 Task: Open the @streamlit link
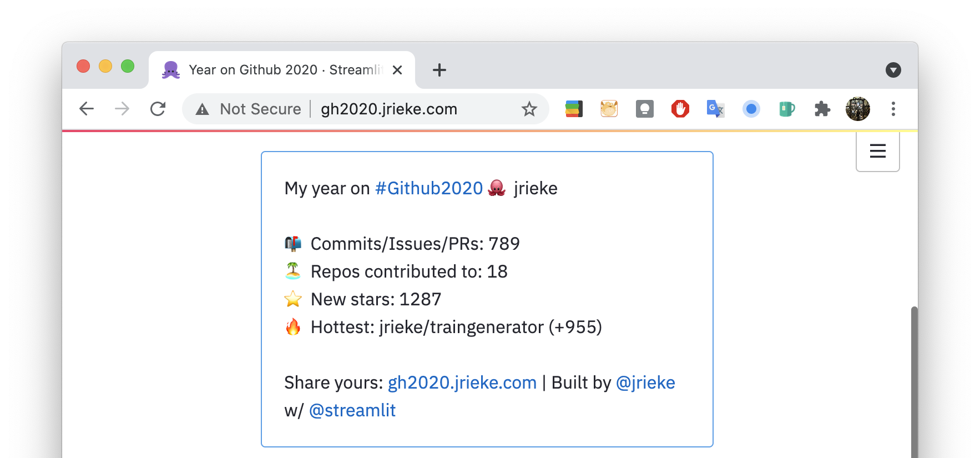click(x=352, y=410)
